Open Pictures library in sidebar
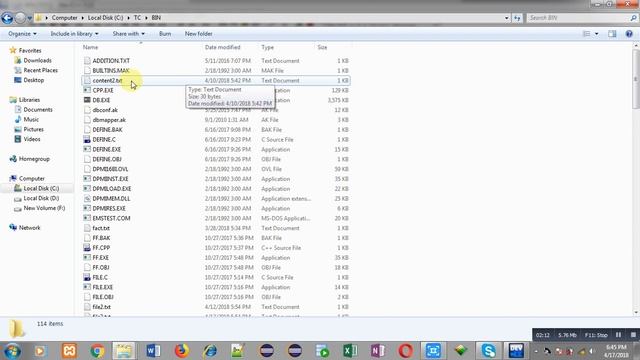The height and width of the screenshot is (360, 640). (33, 129)
